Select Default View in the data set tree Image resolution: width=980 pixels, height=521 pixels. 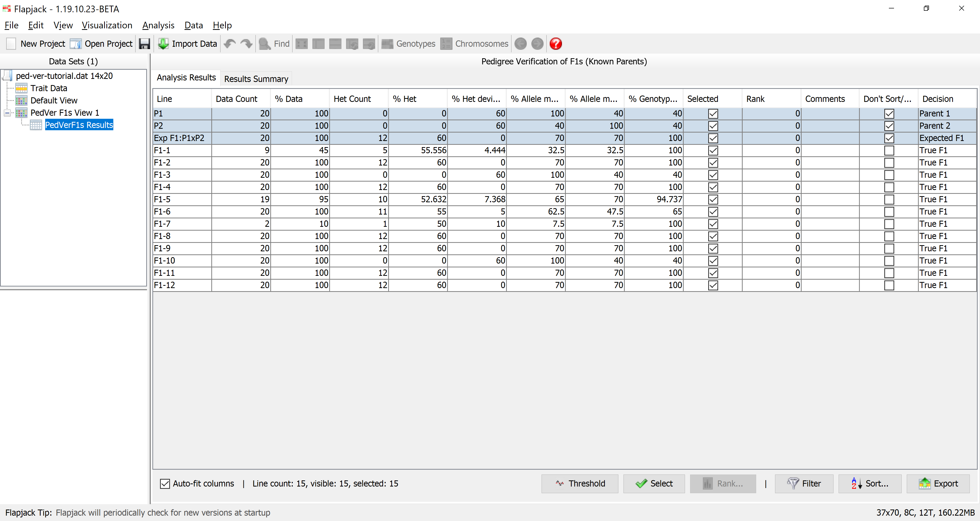tap(54, 100)
